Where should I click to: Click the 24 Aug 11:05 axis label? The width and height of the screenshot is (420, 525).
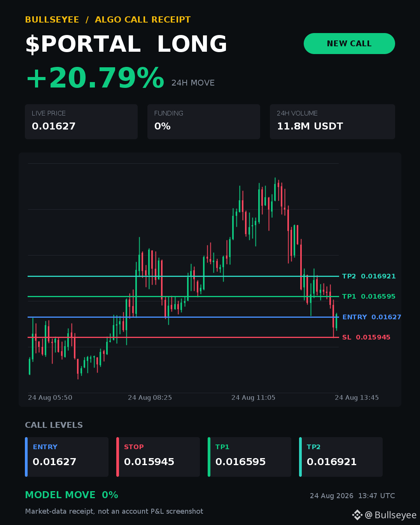click(x=253, y=397)
